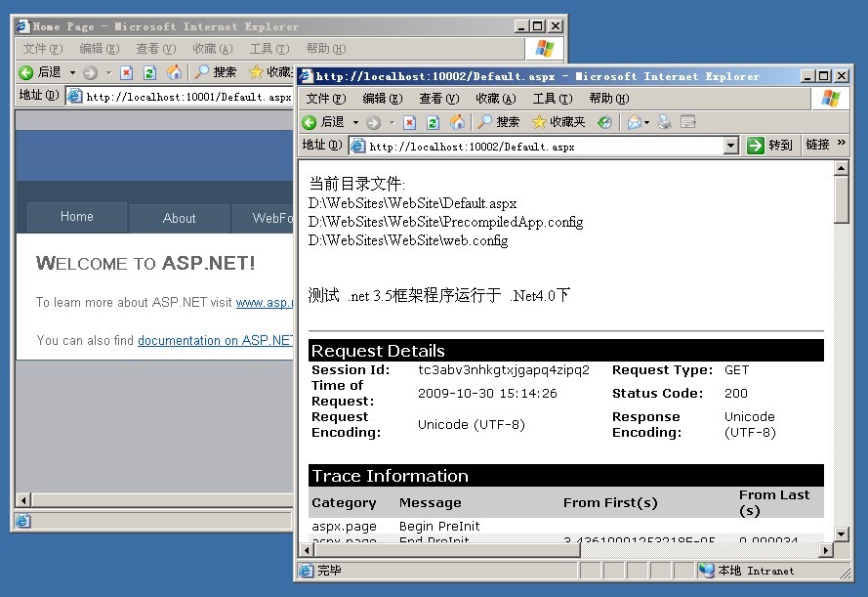
Task: Click the 搜索 search button in the front toolbar
Action: click(498, 122)
